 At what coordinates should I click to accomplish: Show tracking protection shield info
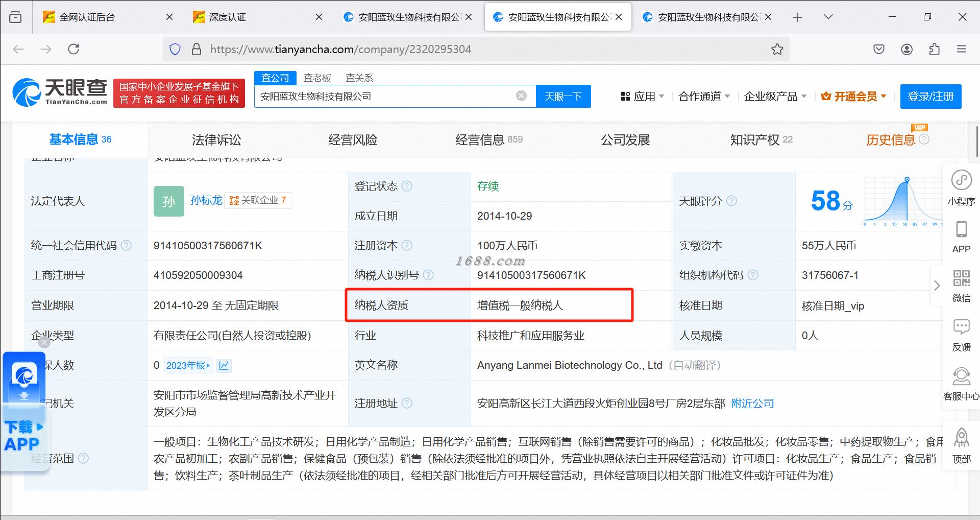(175, 49)
